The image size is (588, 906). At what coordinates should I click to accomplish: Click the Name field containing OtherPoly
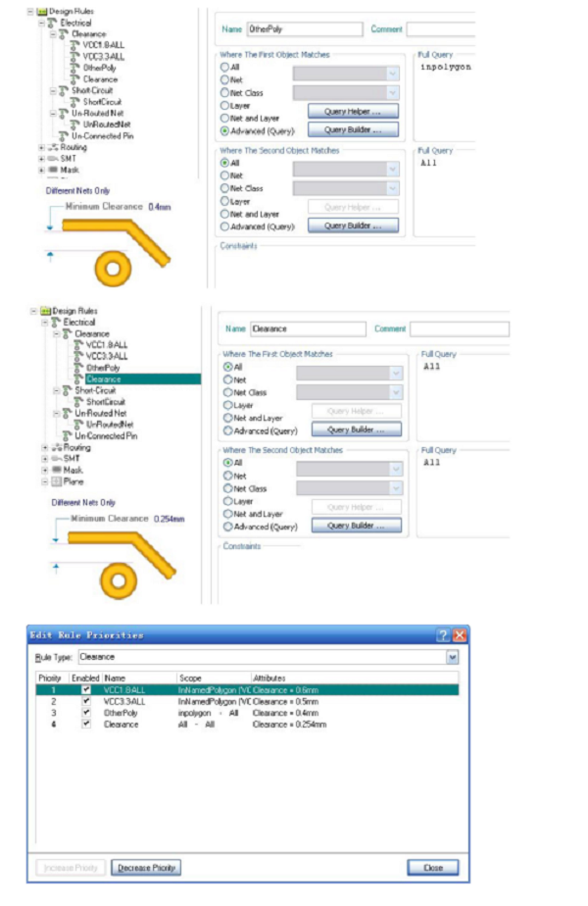pyautogui.click(x=305, y=29)
